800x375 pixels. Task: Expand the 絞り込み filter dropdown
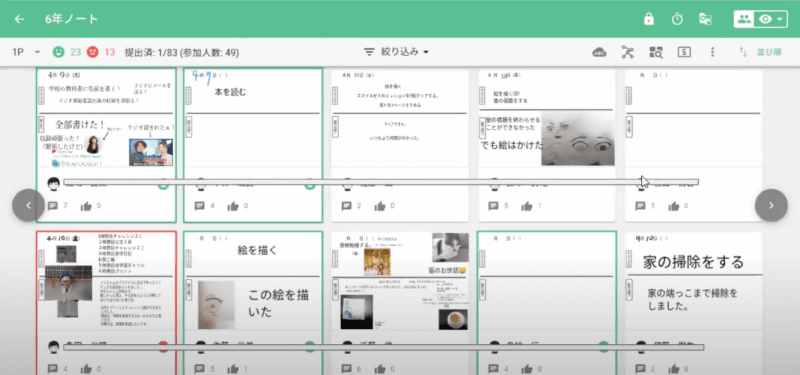click(396, 52)
